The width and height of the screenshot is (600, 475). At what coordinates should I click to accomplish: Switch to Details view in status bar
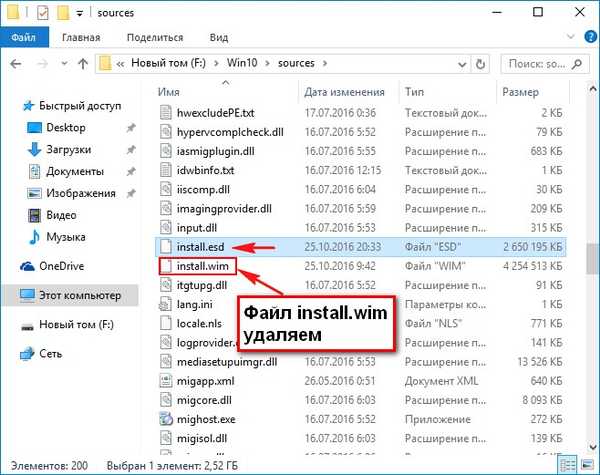coord(570,464)
